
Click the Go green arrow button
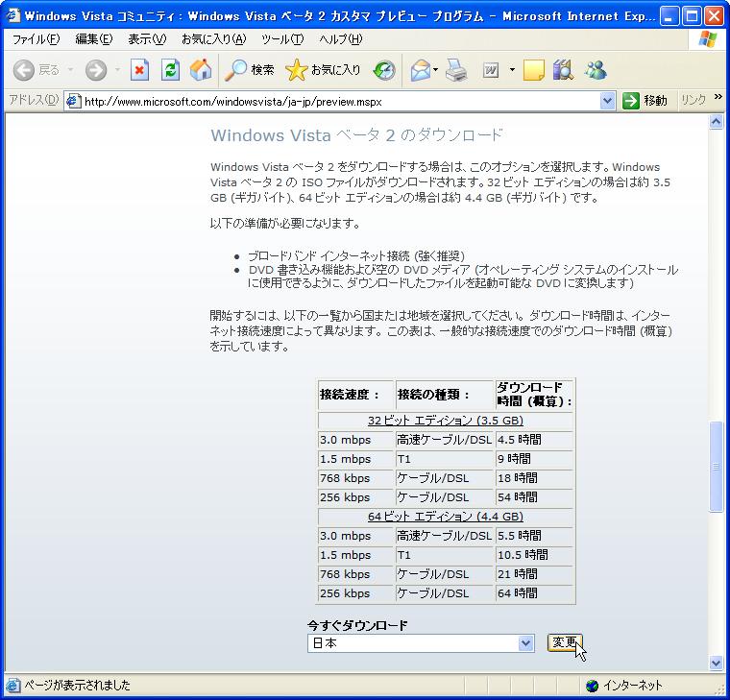point(631,101)
